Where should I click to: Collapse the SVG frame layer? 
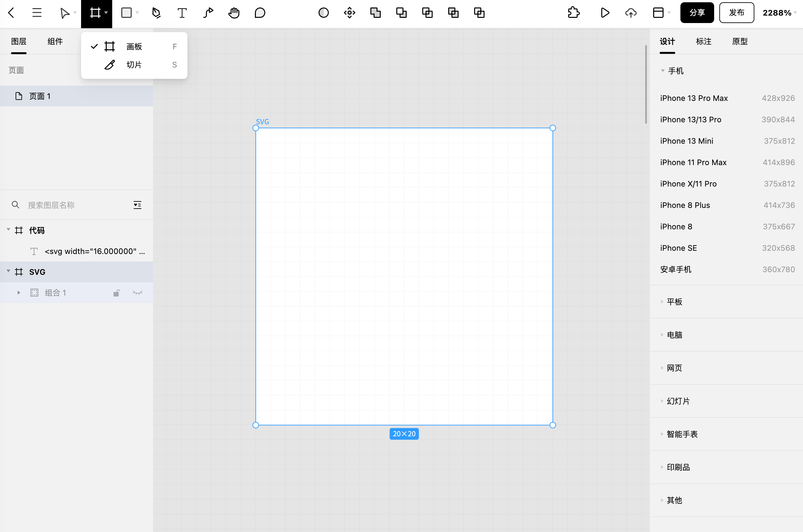[8, 271]
